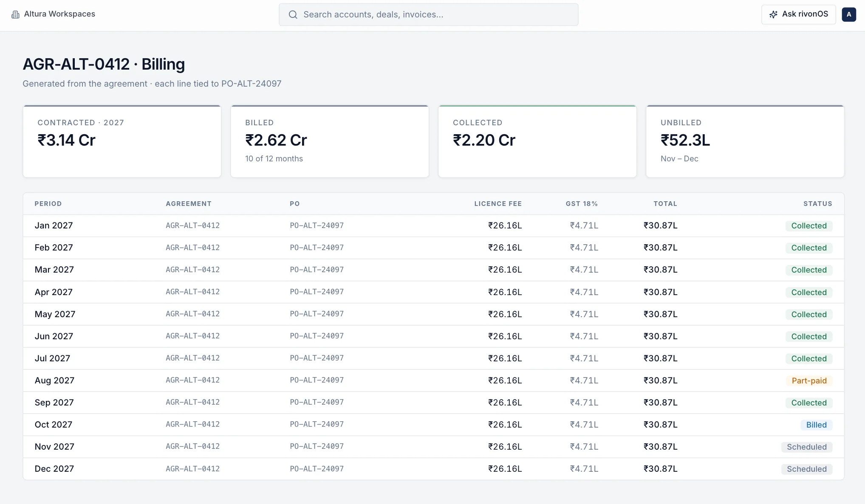865x504 pixels.
Task: Click the GST 18% column header
Action: tap(582, 204)
